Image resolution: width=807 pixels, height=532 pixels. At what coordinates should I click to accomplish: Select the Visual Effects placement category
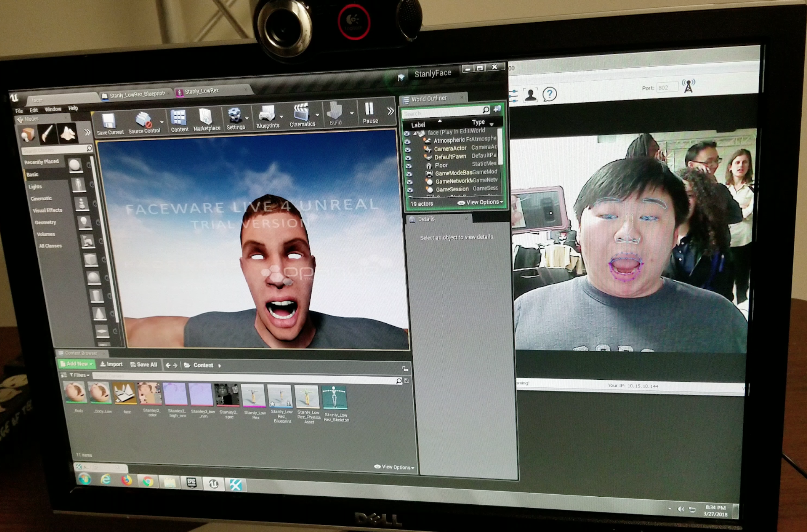click(x=47, y=211)
